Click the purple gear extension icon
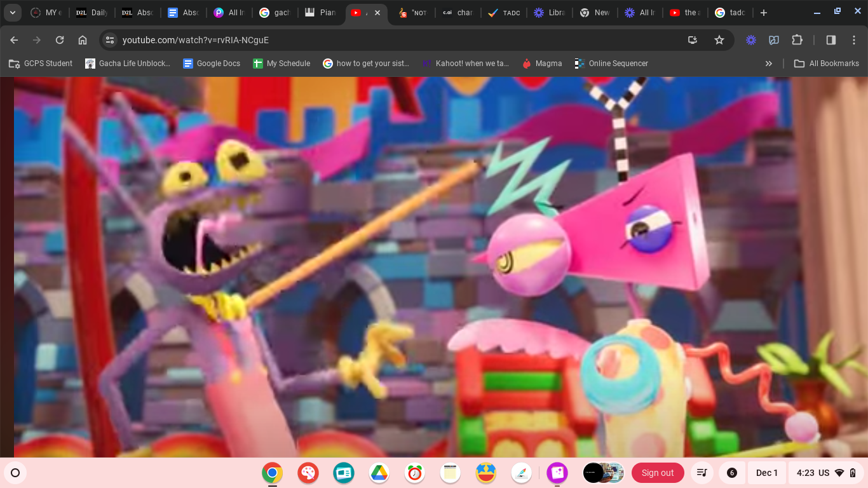This screenshot has width=868, height=488. [x=751, y=40]
